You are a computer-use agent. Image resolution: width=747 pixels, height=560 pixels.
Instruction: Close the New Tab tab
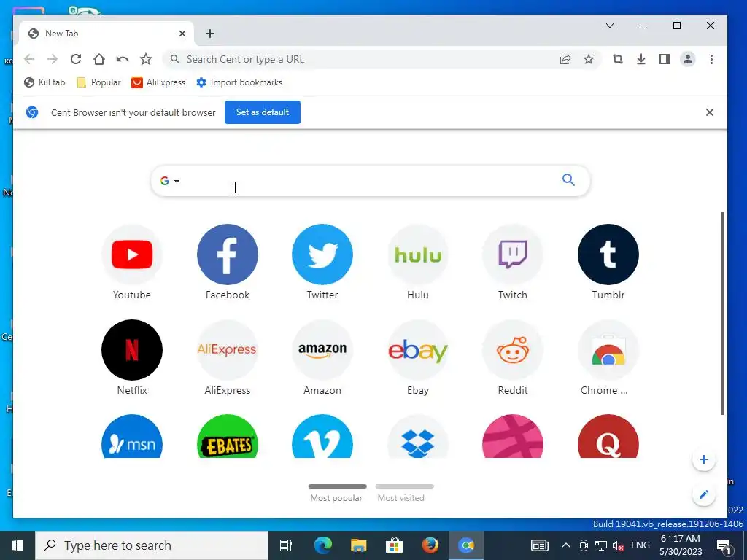(182, 34)
